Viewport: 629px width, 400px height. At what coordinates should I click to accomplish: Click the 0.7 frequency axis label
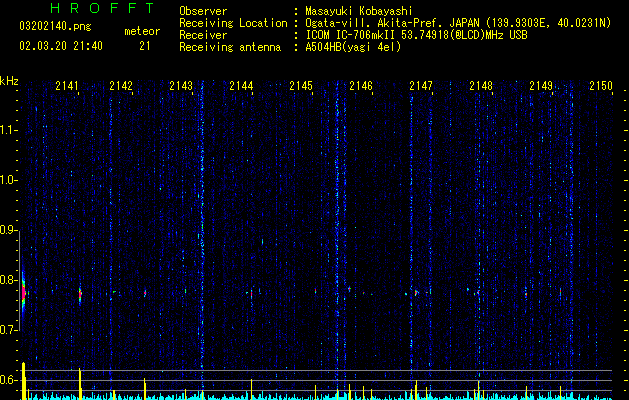click(x=7, y=330)
